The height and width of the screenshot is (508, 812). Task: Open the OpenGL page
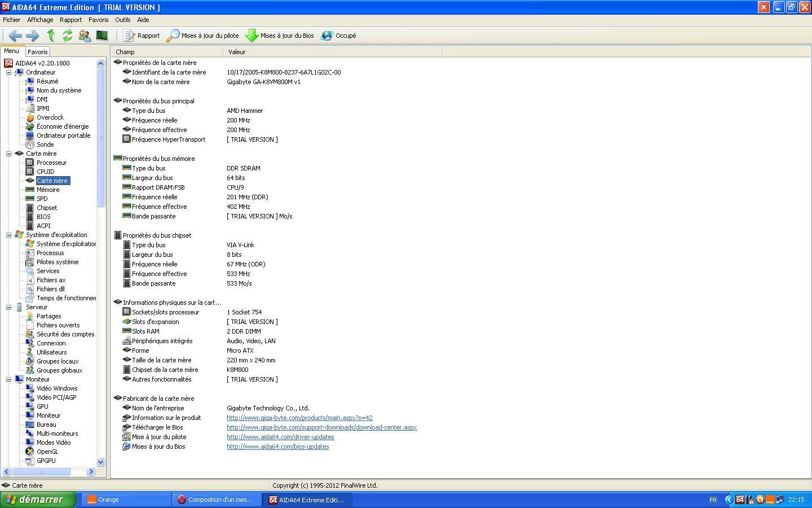[47, 452]
